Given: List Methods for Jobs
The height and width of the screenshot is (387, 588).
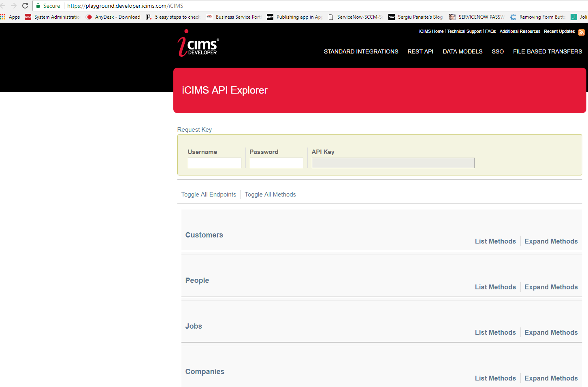Looking at the screenshot, I should point(495,333).
